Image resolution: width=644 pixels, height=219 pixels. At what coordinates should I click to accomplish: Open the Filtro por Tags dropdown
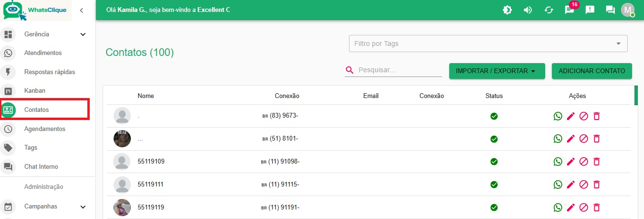pyautogui.click(x=488, y=44)
